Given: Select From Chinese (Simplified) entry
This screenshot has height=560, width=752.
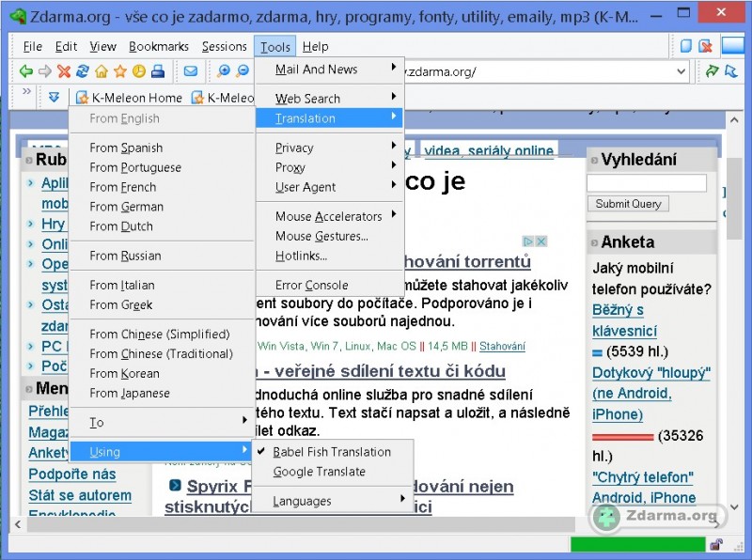Looking at the screenshot, I should [x=162, y=334].
